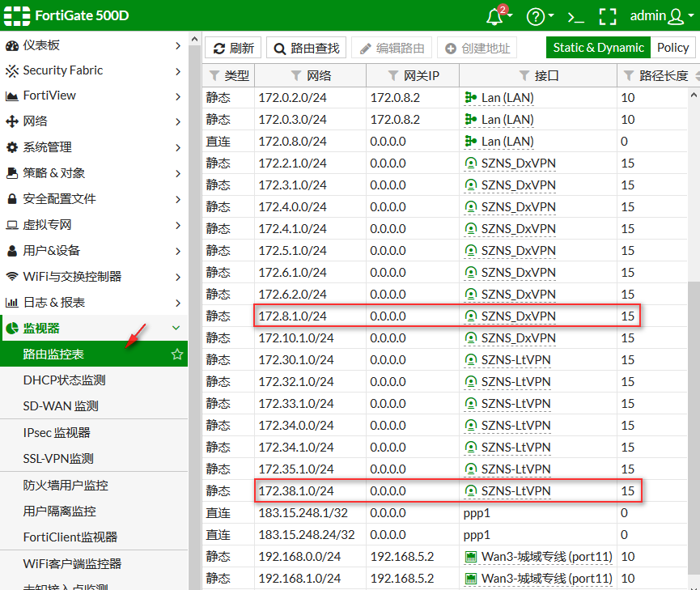700x590 pixels.
Task: Switch to Policy routes view
Action: point(672,47)
